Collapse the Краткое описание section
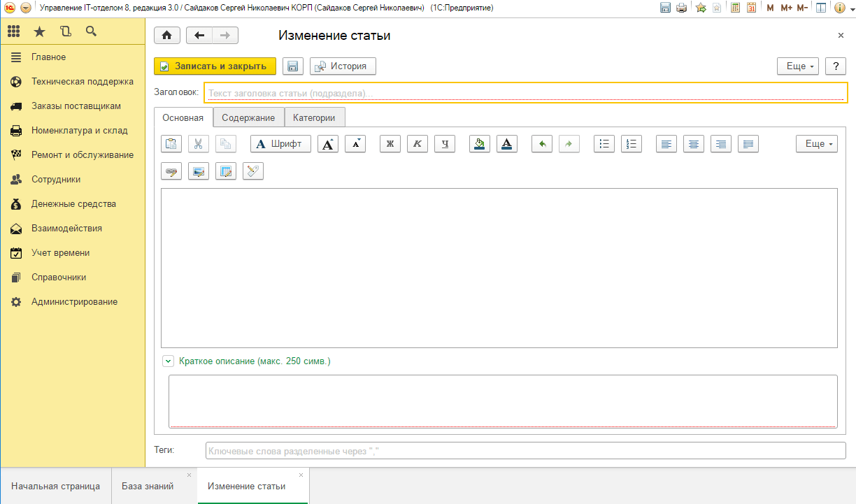The width and height of the screenshot is (856, 504). [168, 361]
